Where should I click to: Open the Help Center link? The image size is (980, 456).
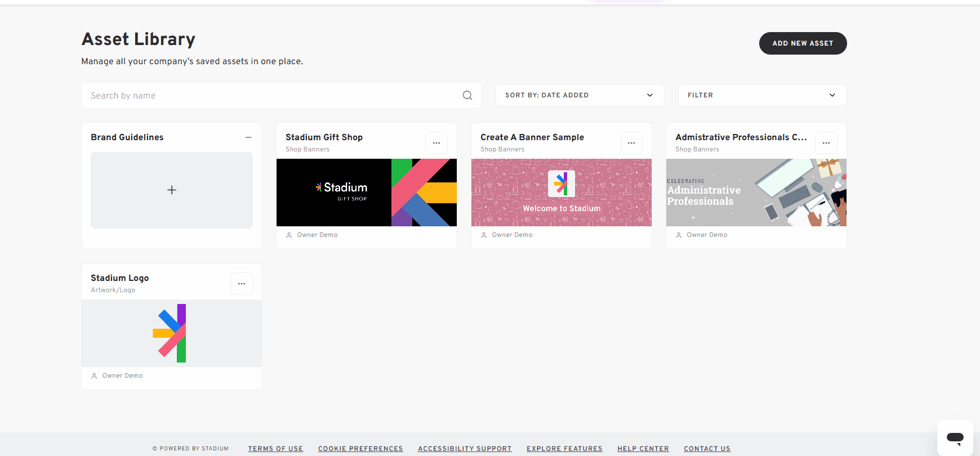coord(643,449)
